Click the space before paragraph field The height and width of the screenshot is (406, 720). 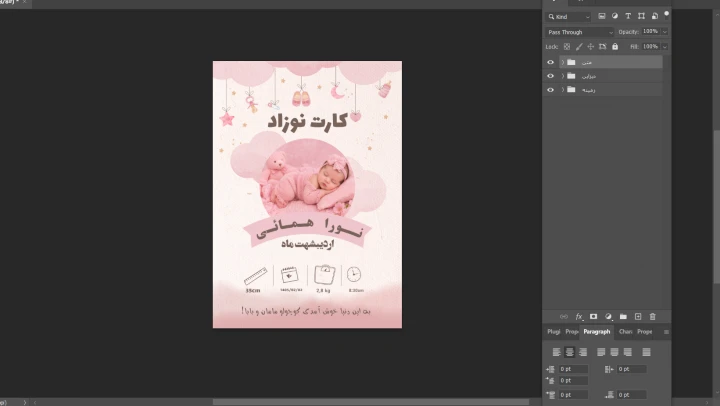tap(573, 395)
